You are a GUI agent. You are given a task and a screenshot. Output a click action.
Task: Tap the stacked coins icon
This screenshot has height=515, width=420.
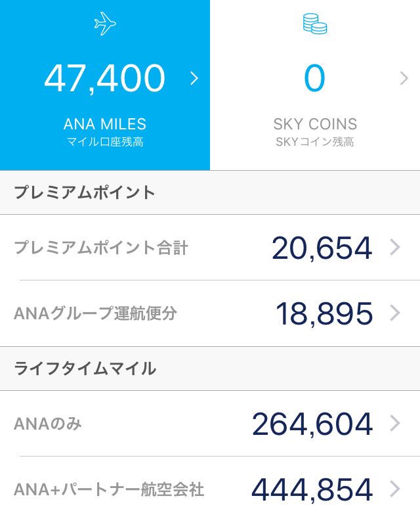315,24
